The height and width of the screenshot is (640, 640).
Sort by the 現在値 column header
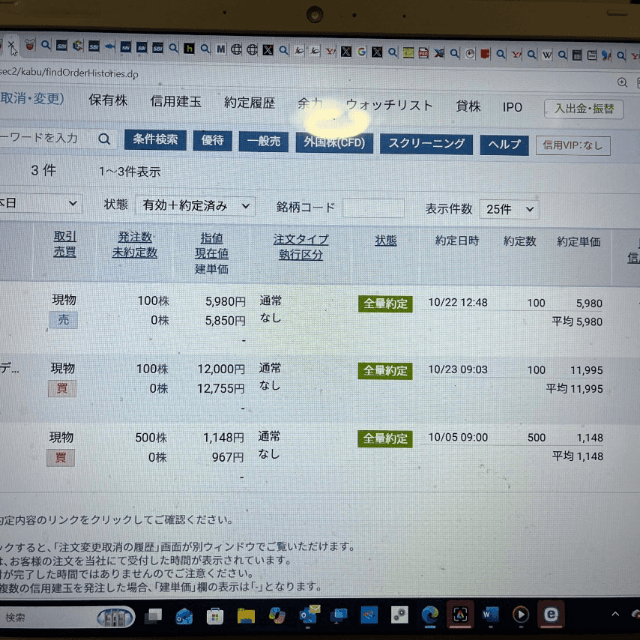coord(211,253)
